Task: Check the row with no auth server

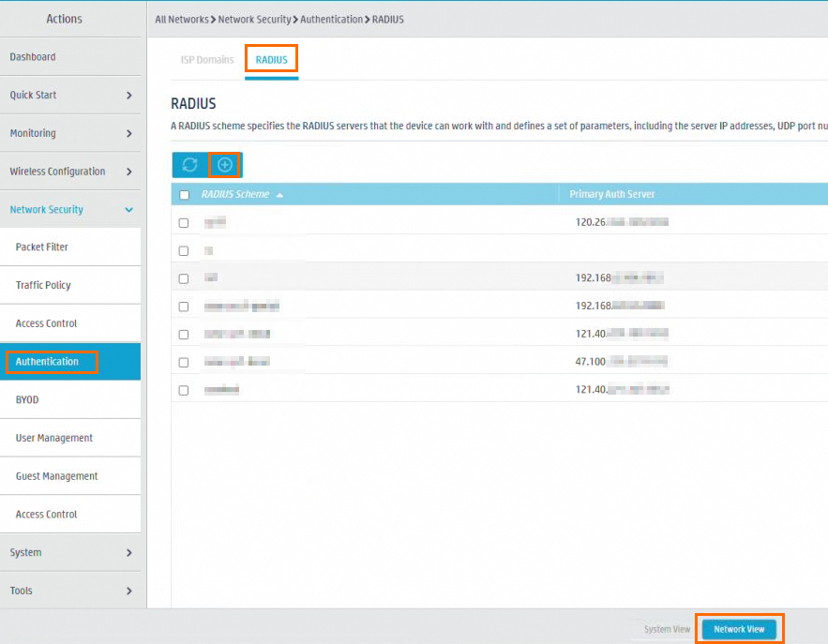Action: tap(183, 250)
